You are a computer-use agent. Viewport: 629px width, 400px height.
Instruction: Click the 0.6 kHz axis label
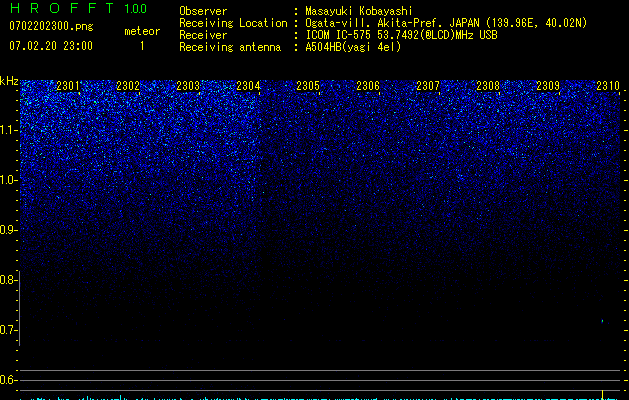tap(8, 380)
